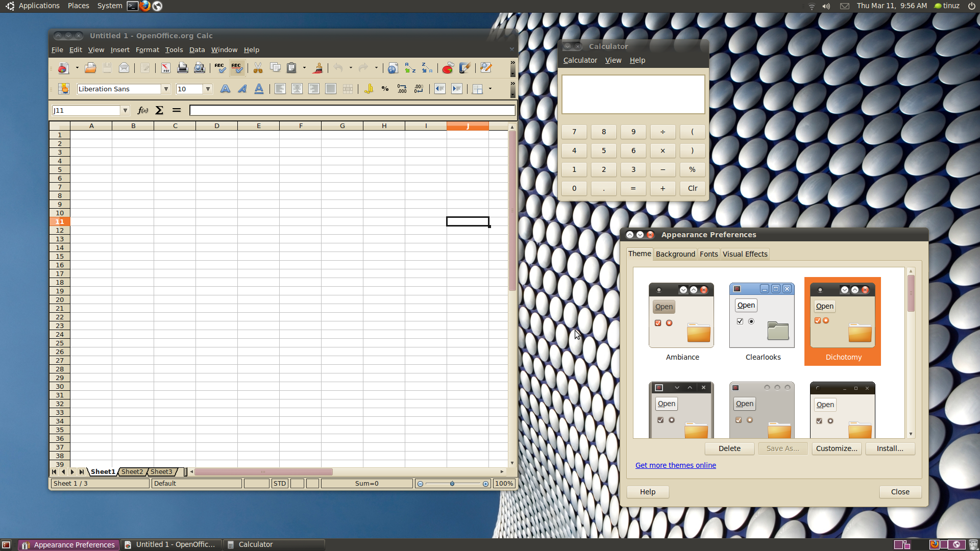Open the Applications menu in top panel
Viewport: 980px width, 551px height.
(39, 6)
